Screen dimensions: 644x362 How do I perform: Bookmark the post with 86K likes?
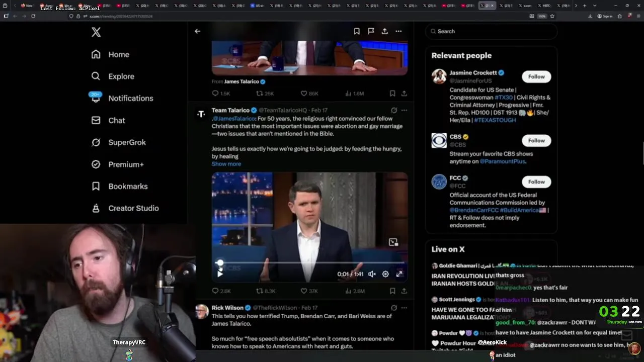pyautogui.click(x=392, y=94)
